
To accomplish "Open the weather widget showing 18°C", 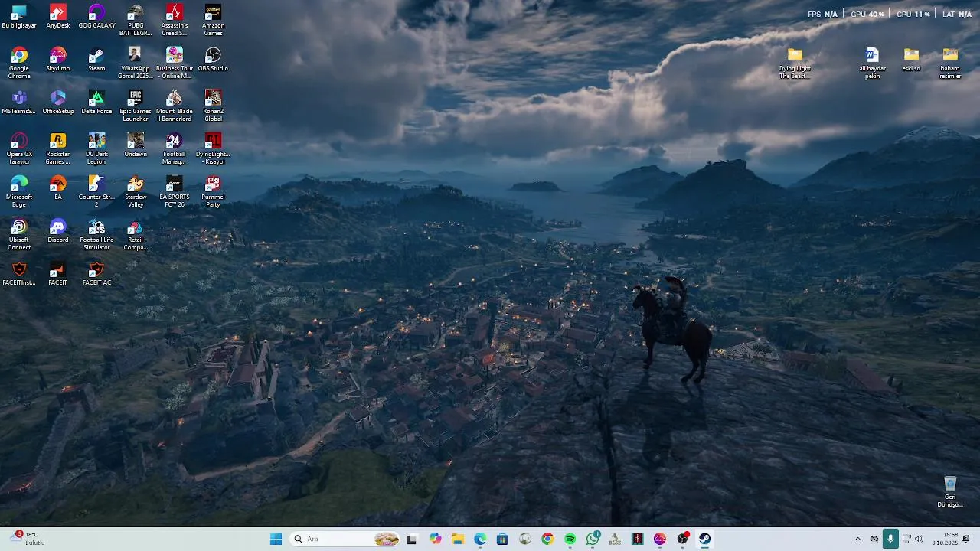I will click(x=28, y=539).
